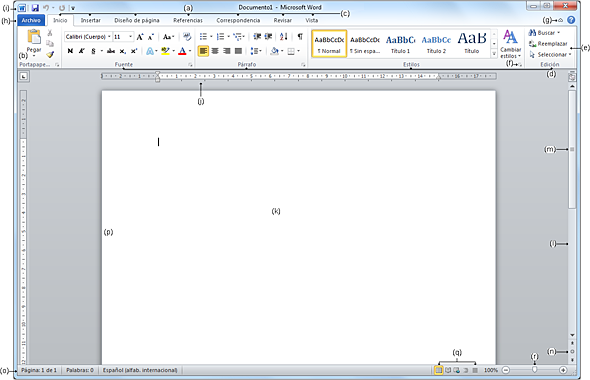This screenshot has height=380, width=590.
Task: Shrink font size with shrink font icon
Action: coord(151,37)
